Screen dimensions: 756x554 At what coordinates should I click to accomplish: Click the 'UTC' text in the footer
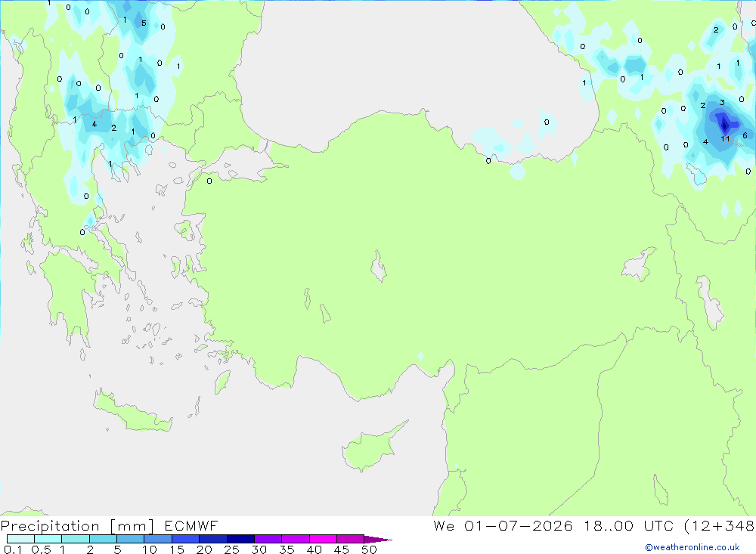pyautogui.click(x=658, y=525)
